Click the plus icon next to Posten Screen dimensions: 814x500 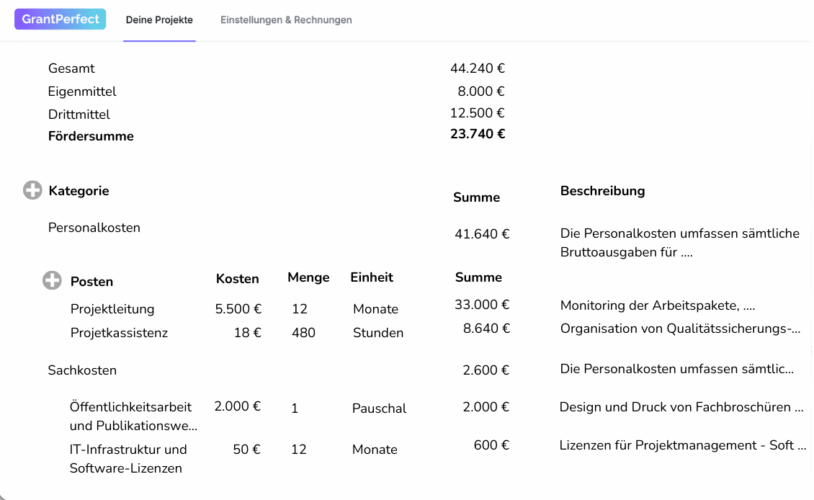[52, 281]
